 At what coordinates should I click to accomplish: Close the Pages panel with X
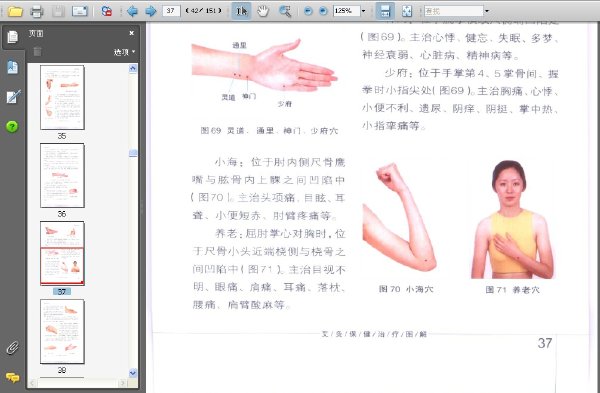[x=132, y=33]
